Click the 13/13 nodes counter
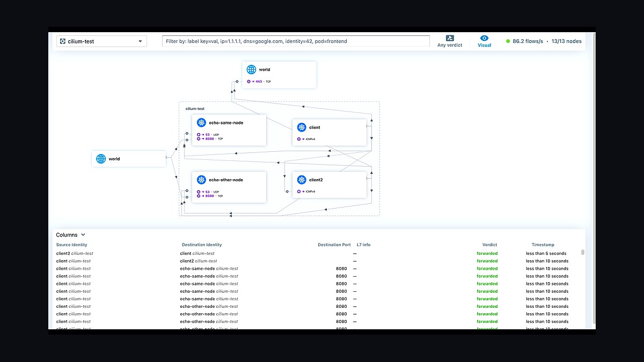Image resolution: width=644 pixels, height=362 pixels. point(566,41)
